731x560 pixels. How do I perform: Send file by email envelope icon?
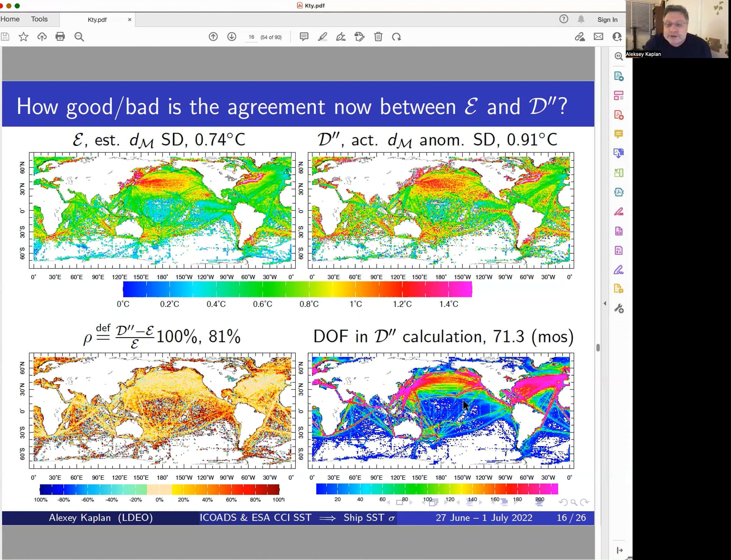click(x=598, y=37)
